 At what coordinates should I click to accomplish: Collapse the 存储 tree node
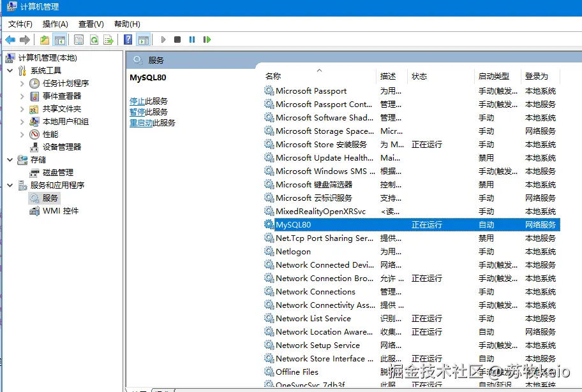click(10, 160)
